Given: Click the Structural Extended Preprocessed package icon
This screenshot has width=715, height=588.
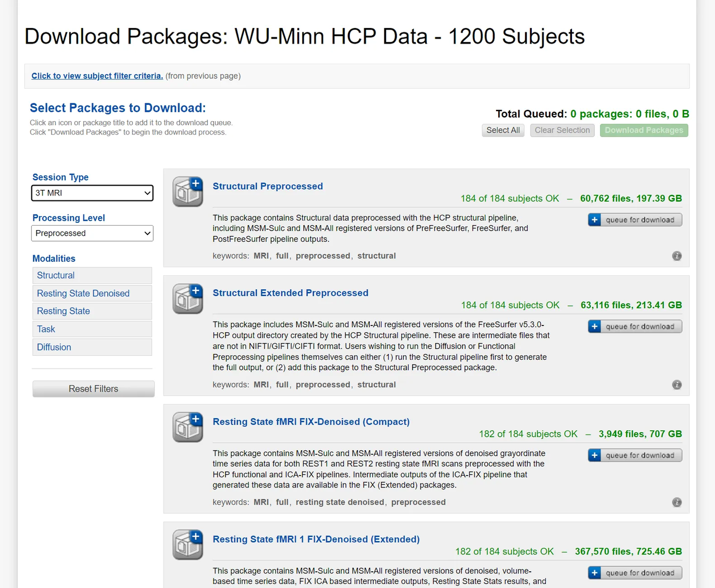Looking at the screenshot, I should [188, 298].
